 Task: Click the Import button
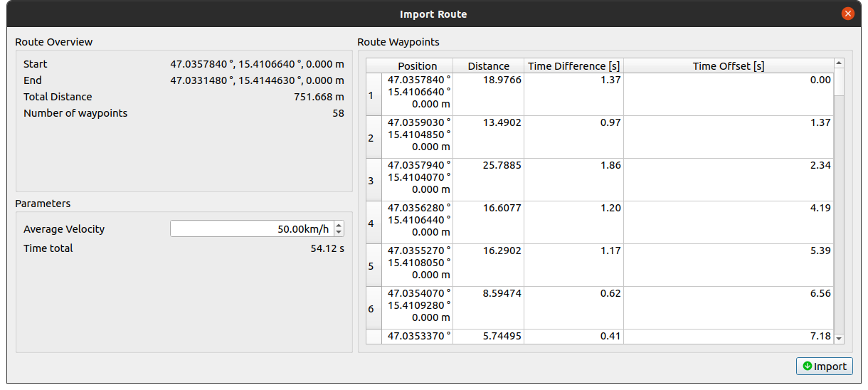[824, 366]
